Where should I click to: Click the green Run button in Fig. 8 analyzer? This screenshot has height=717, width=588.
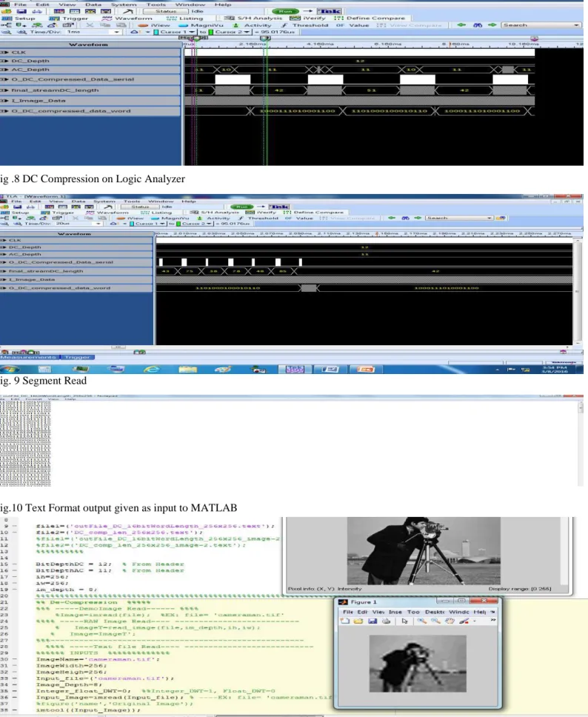point(285,11)
